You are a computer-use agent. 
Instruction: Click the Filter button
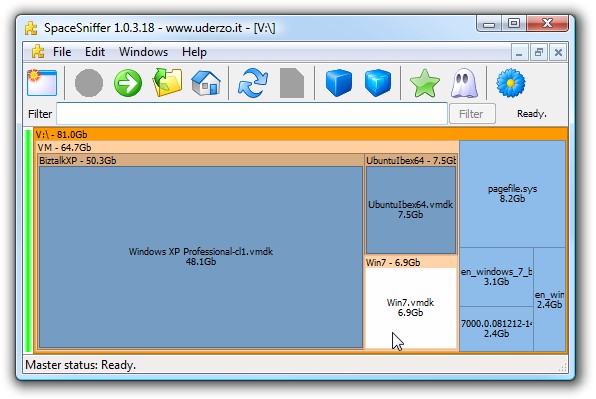472,114
